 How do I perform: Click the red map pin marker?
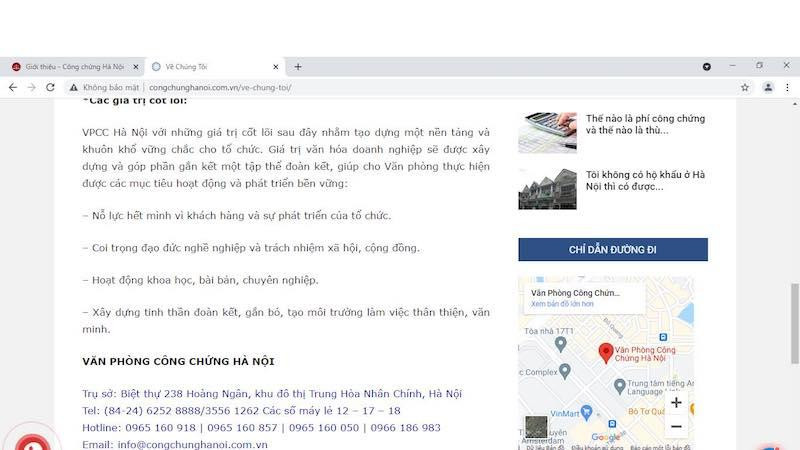606,353
